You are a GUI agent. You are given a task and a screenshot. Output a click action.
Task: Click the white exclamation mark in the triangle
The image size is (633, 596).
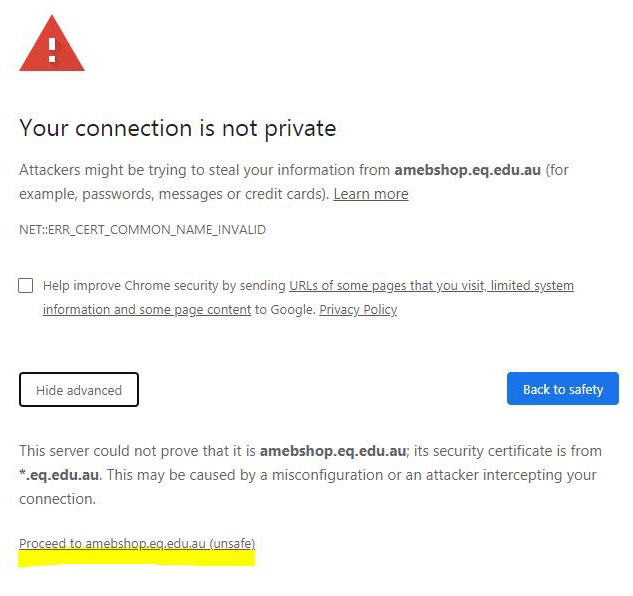tap(52, 50)
